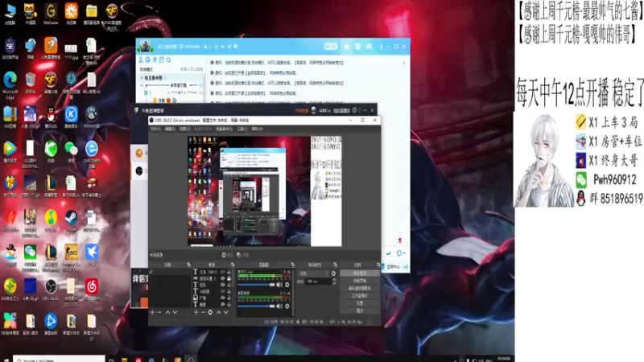The image size is (644, 362).
Task: Add a source with plus in OBS
Action: (x=196, y=312)
